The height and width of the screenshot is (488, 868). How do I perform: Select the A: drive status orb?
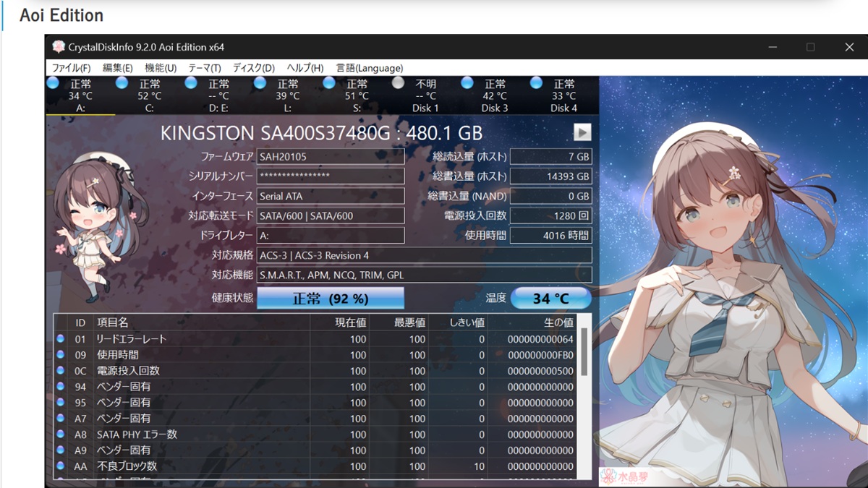[53, 83]
